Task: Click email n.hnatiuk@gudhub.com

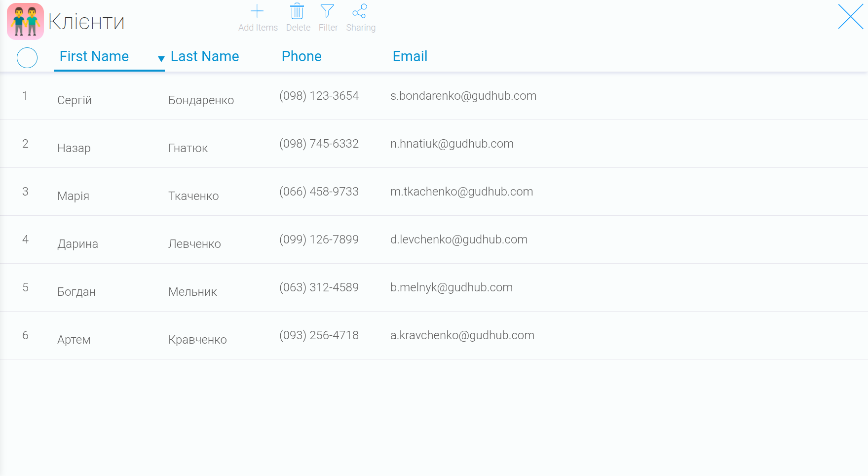Action: pyautogui.click(x=452, y=144)
